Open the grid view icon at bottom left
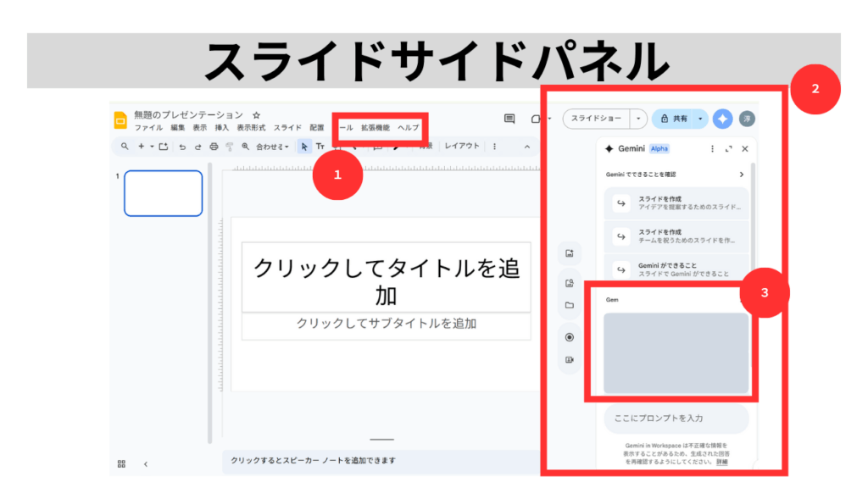868x488 pixels. pyautogui.click(x=121, y=463)
